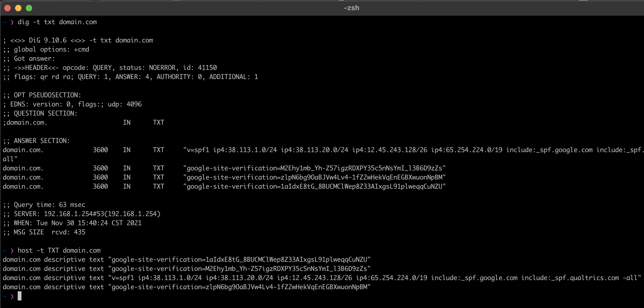
Task: Click the green zoom window button
Action: (29, 8)
